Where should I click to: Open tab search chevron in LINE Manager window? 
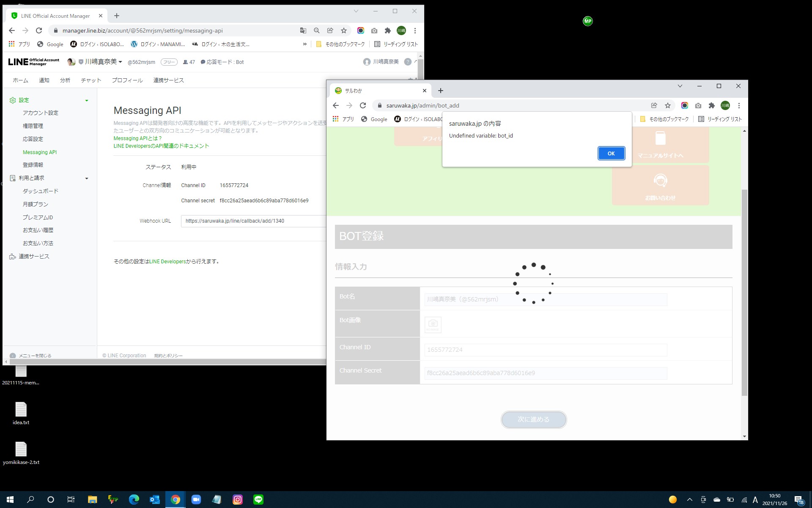356,11
